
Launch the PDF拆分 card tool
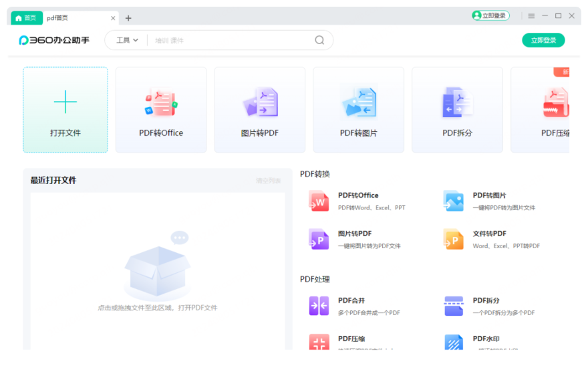pos(457,110)
